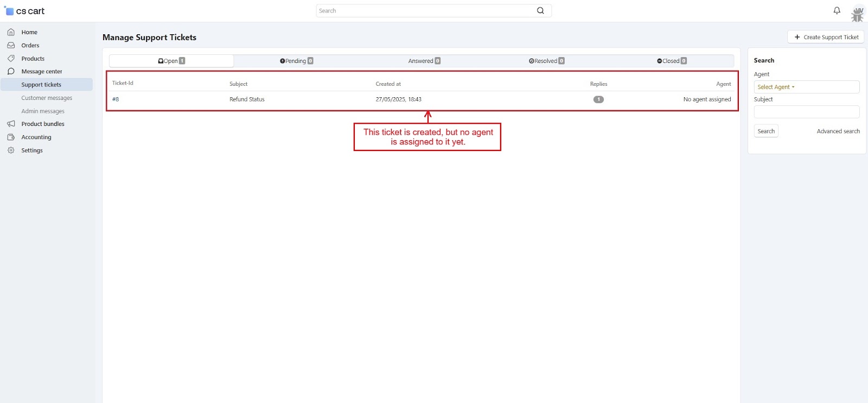Click Create Support Ticket button
Screen dimensions: 868x403
(x=826, y=37)
